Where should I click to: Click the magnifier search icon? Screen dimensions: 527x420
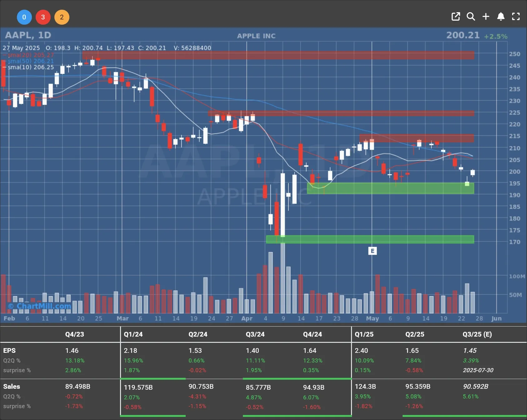click(x=471, y=17)
